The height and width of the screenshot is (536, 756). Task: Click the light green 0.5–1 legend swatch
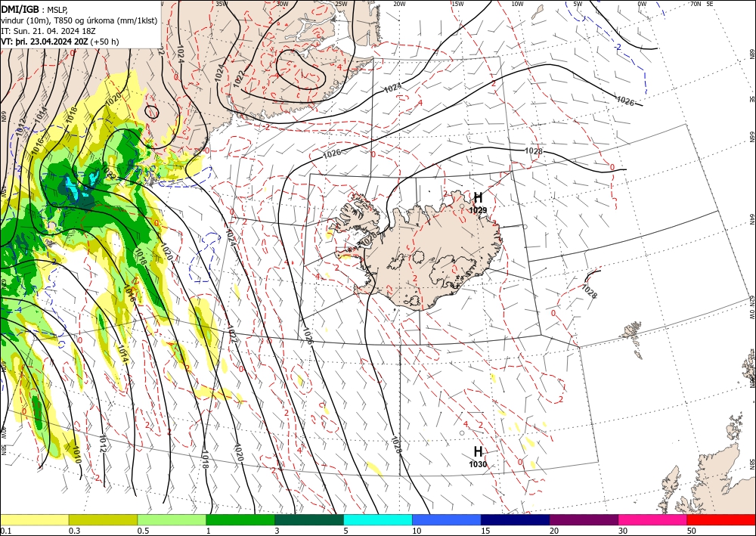point(172,519)
